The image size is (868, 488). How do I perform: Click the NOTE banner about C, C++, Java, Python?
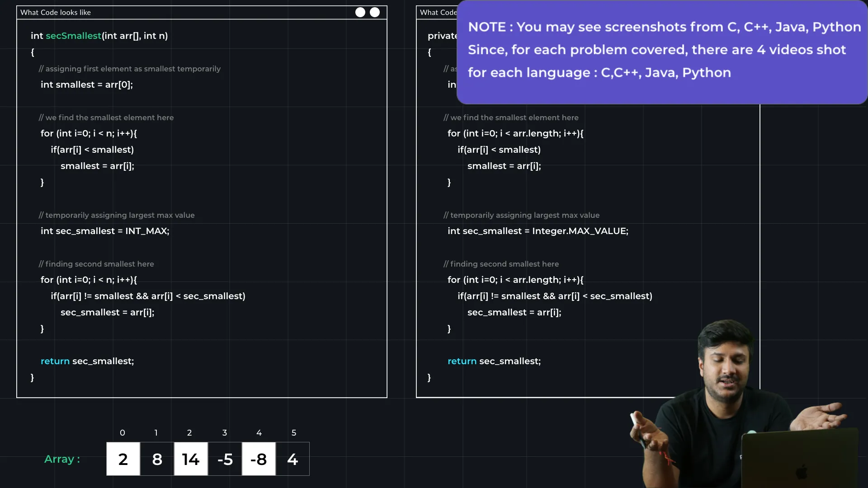(662, 51)
